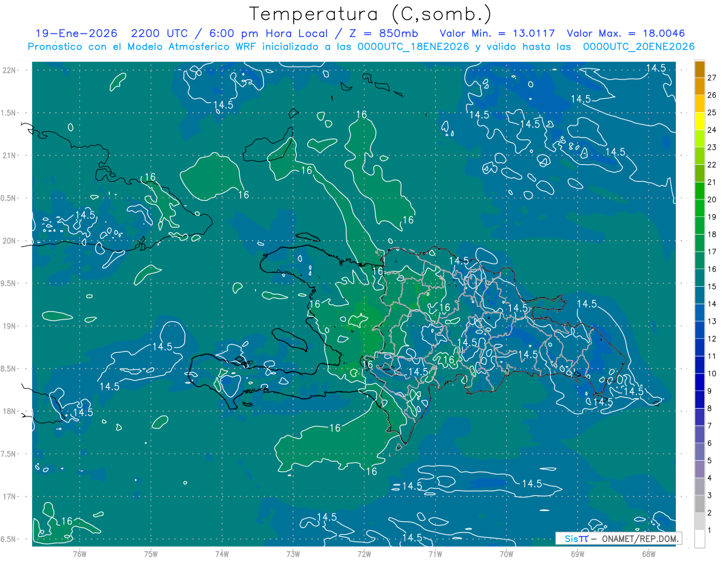Click the "70W" longitude axis label

[x=507, y=554]
